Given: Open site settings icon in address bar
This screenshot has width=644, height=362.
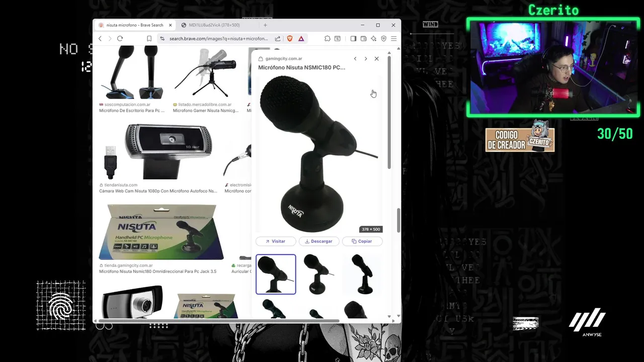Looking at the screenshot, I should point(162,39).
